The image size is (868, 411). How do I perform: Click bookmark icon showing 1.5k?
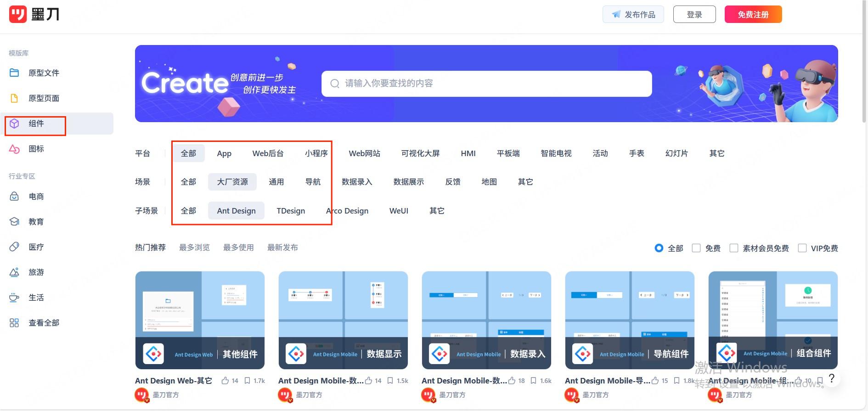click(x=390, y=380)
